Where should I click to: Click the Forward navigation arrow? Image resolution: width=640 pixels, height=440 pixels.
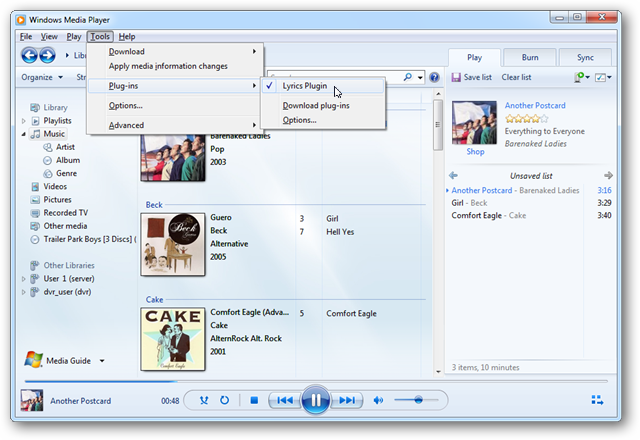click(x=48, y=55)
